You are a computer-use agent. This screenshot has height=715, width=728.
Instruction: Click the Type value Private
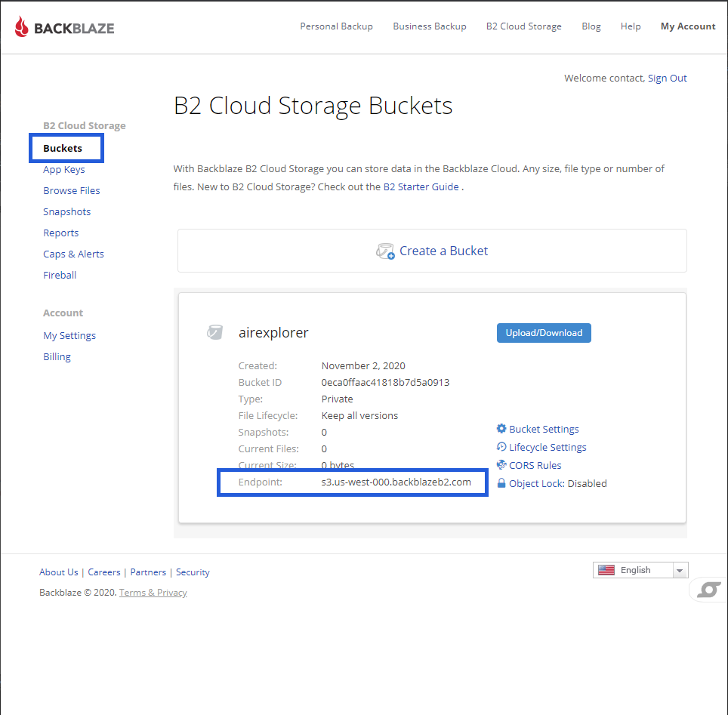(337, 399)
